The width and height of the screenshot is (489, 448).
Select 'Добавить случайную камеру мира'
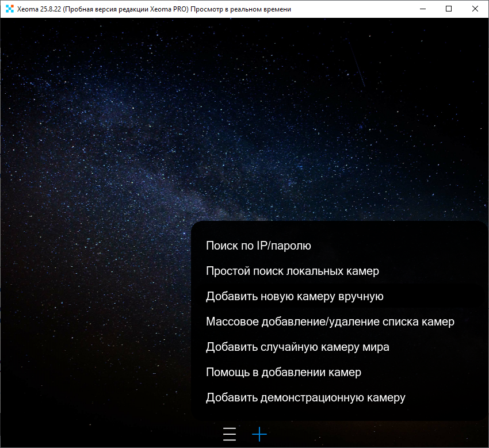[x=297, y=347]
